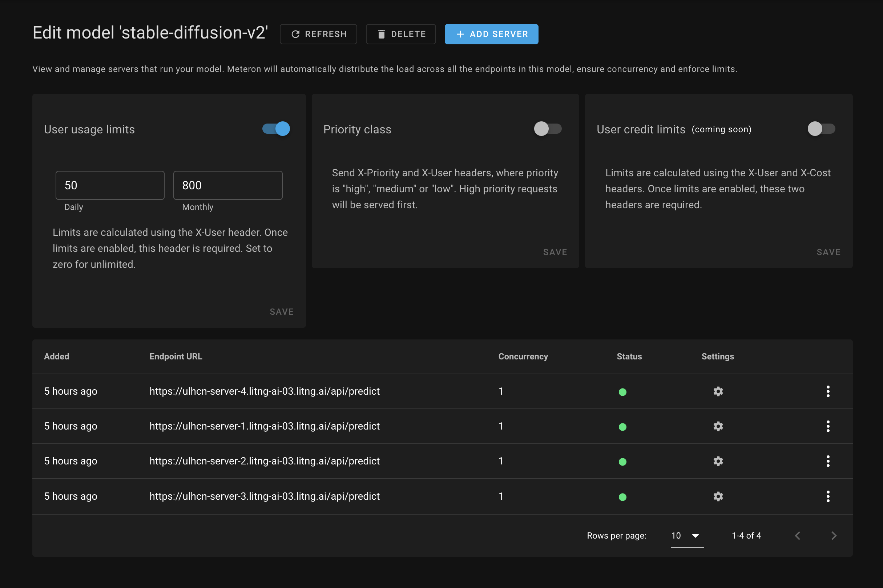Open settings gear for server-1 endpoint
This screenshot has width=883, height=588.
coord(718,426)
